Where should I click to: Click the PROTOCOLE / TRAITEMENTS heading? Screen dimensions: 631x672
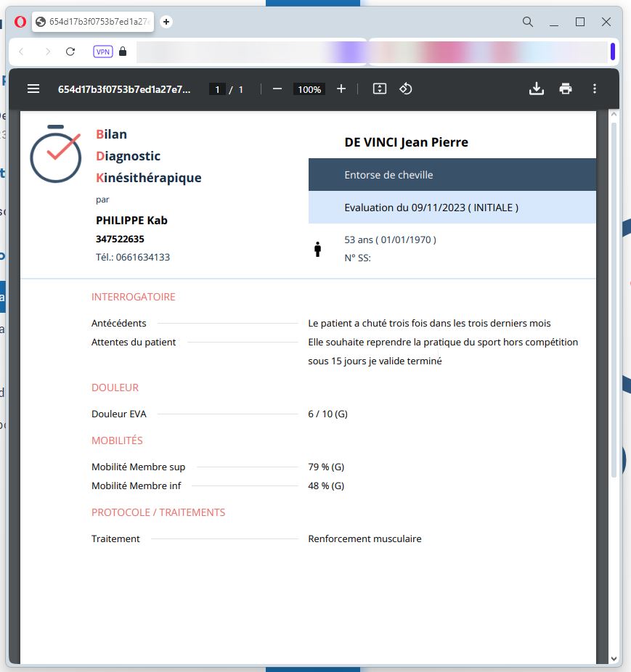(158, 512)
